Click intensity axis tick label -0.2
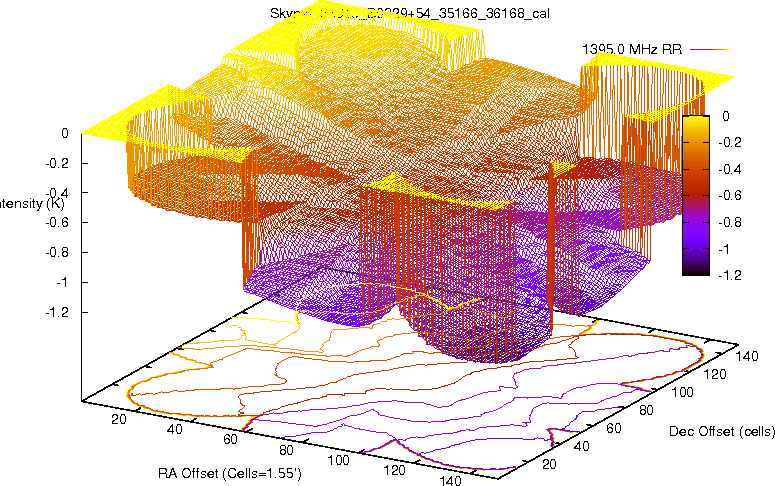The image size is (775, 486). [57, 163]
